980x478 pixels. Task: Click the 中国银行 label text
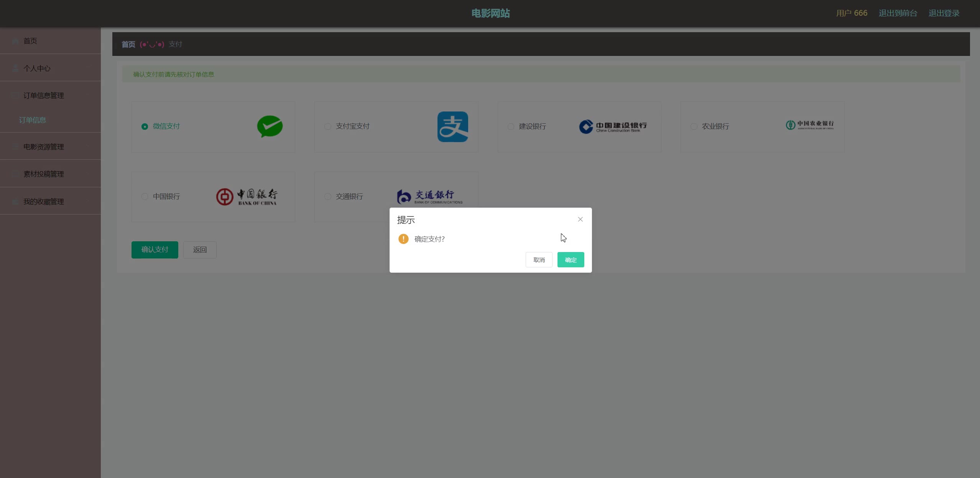[166, 196]
